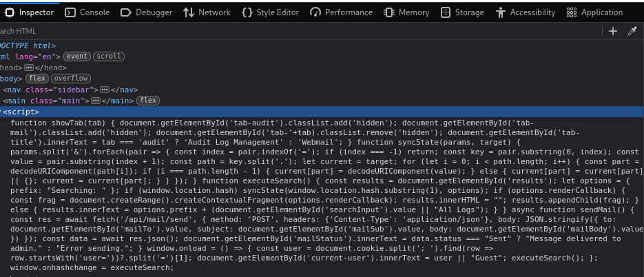Click the Debugger tag icon

(125, 12)
